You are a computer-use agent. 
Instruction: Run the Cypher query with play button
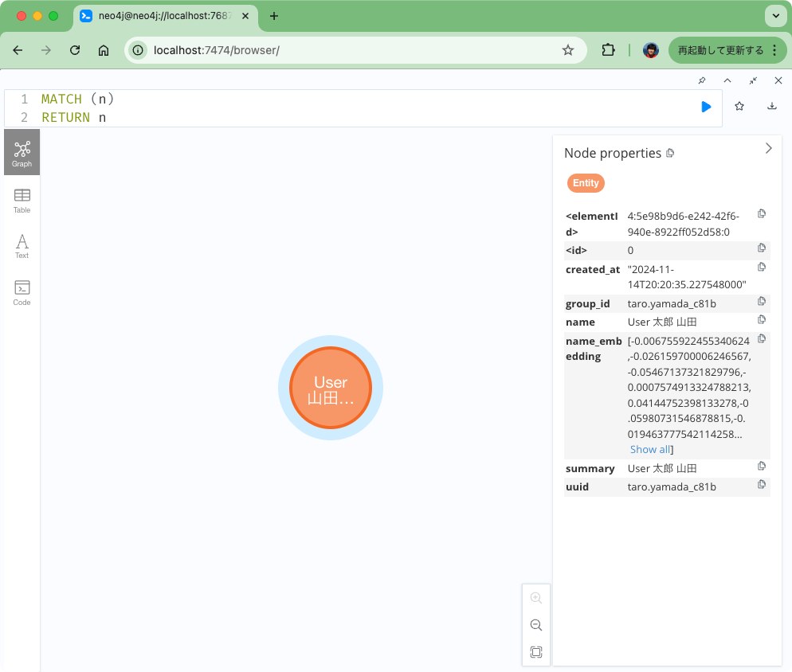(x=706, y=107)
